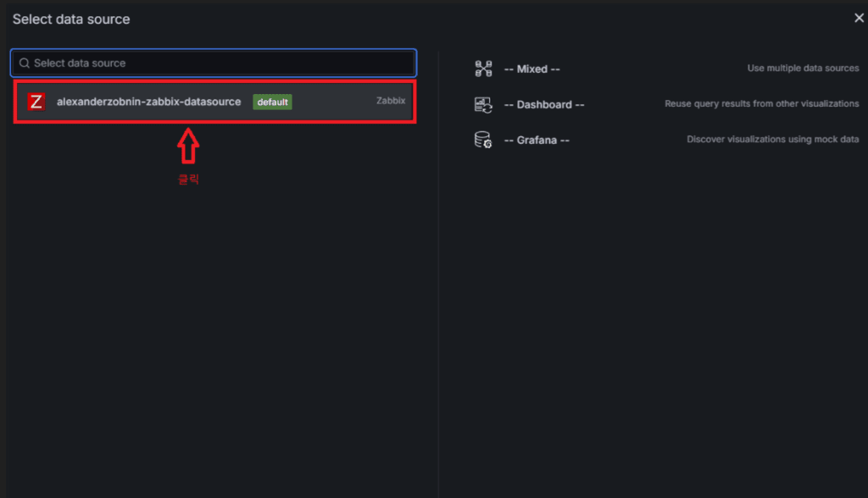Screen dimensions: 868x498
Task: Click the Dashboard data source icon
Action: point(483,104)
